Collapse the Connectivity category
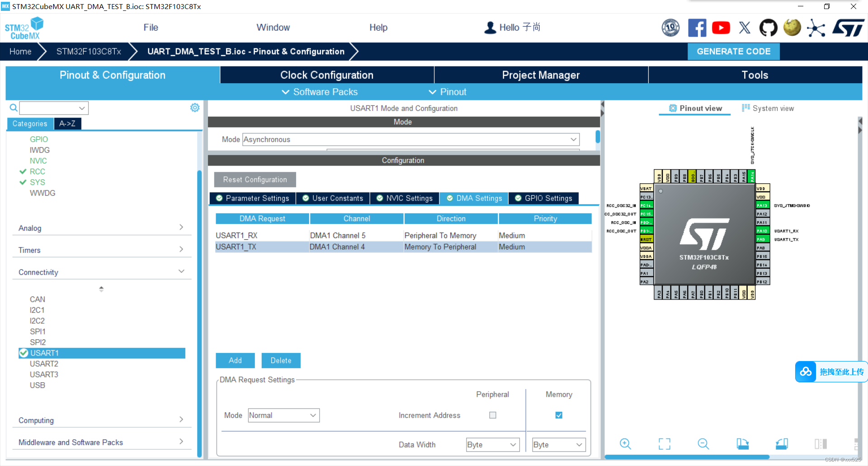Viewport: 868px width, 466px height. tap(102, 272)
